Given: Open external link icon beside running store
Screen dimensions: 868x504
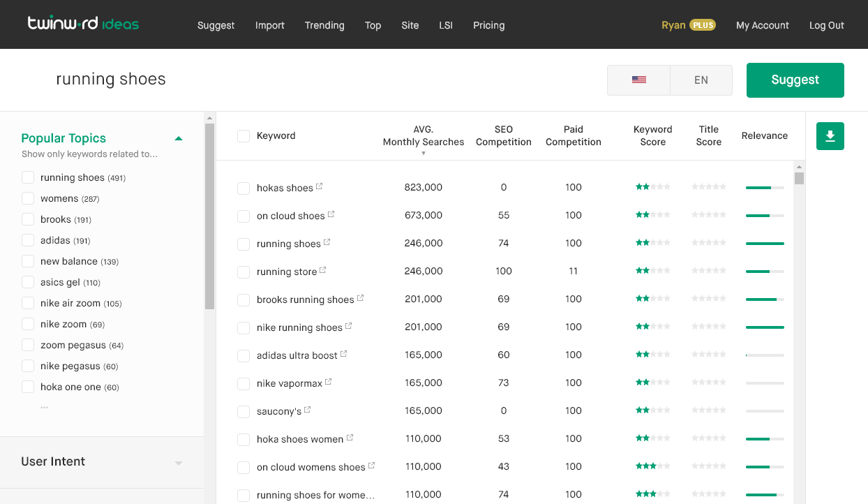Looking at the screenshot, I should (323, 270).
